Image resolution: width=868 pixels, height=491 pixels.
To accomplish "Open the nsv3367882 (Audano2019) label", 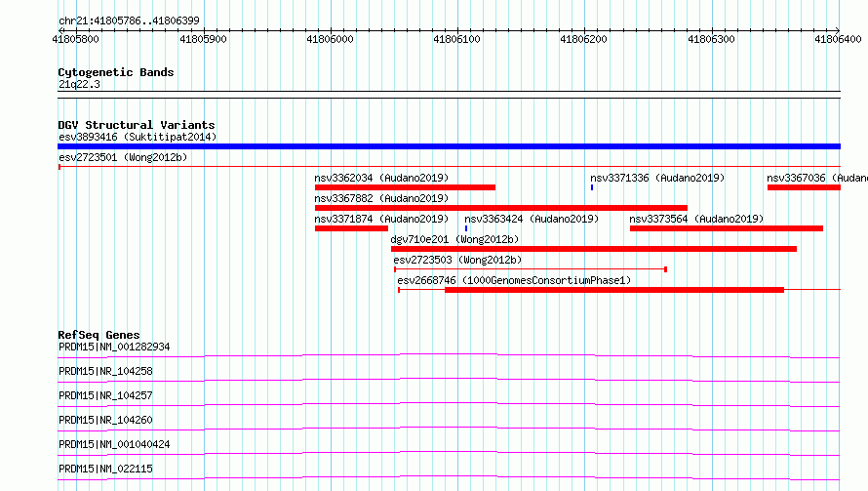I will pos(381,198).
